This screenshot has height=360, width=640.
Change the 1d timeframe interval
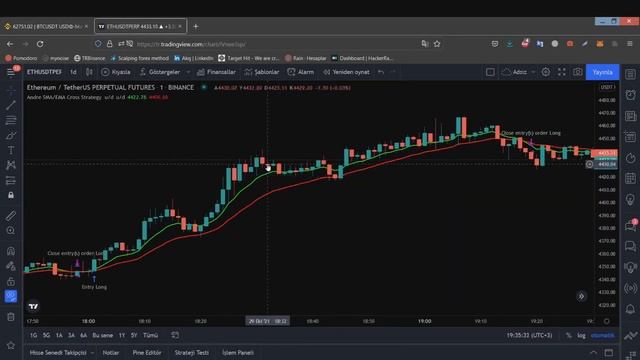73,72
